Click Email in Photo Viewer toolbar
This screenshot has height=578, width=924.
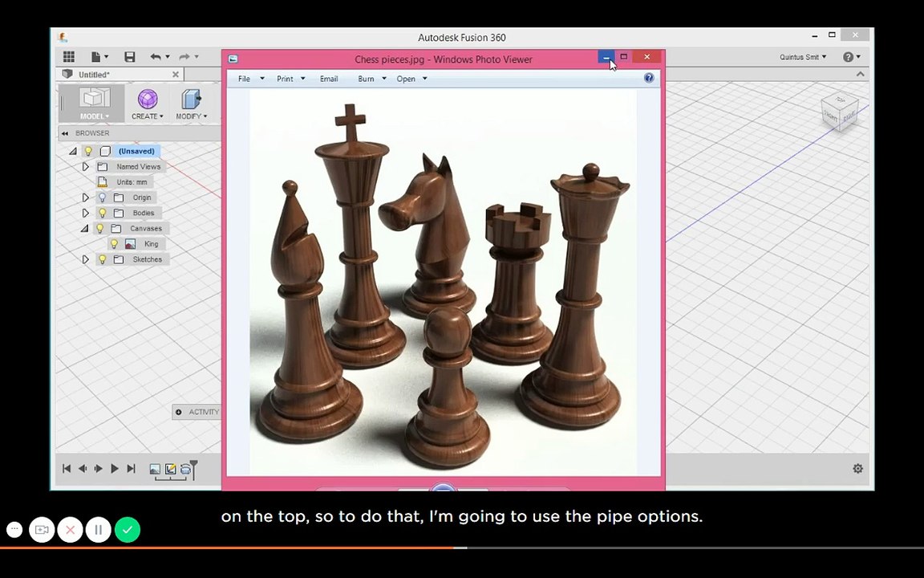pyautogui.click(x=329, y=79)
